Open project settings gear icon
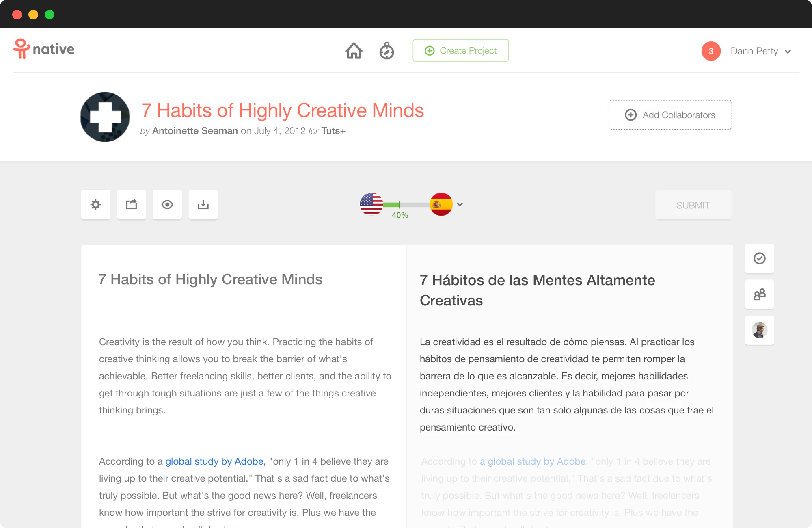The image size is (812, 528). pos(95,205)
